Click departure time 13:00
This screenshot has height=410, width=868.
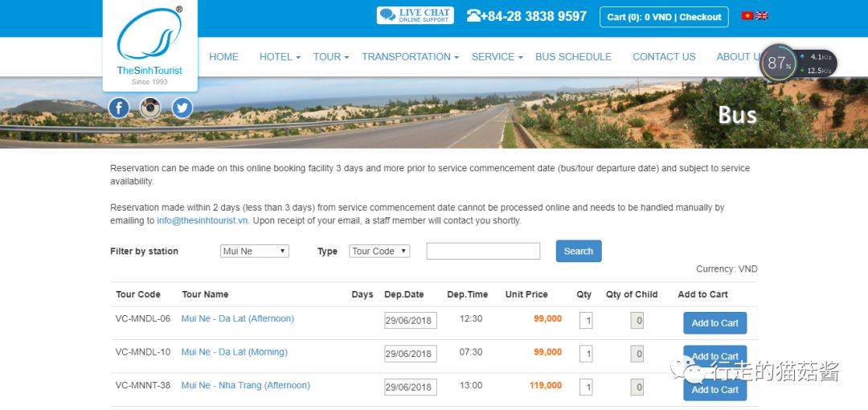tap(470, 385)
